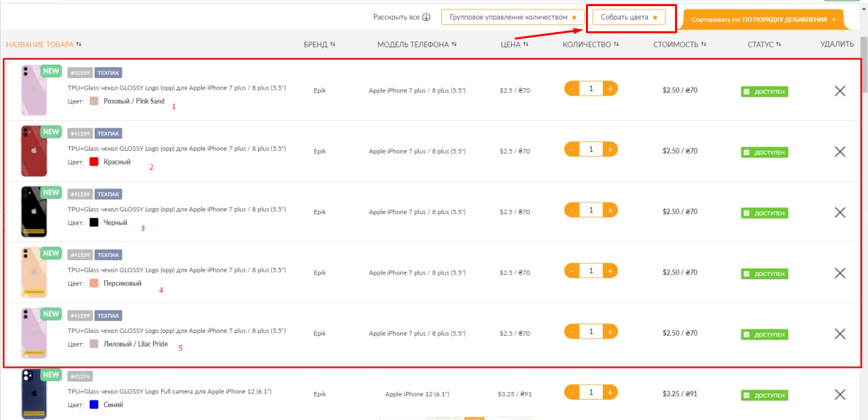Decrease quantity of Pink Sand case
This screenshot has width=868, height=420.
[x=572, y=88]
